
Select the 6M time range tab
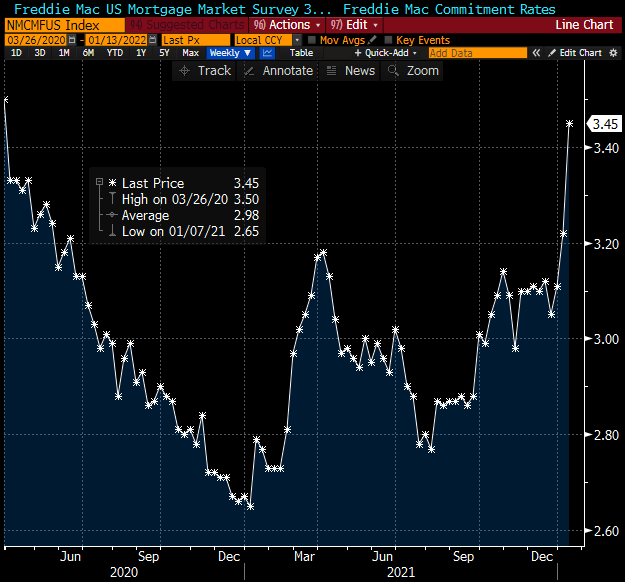pyautogui.click(x=88, y=53)
